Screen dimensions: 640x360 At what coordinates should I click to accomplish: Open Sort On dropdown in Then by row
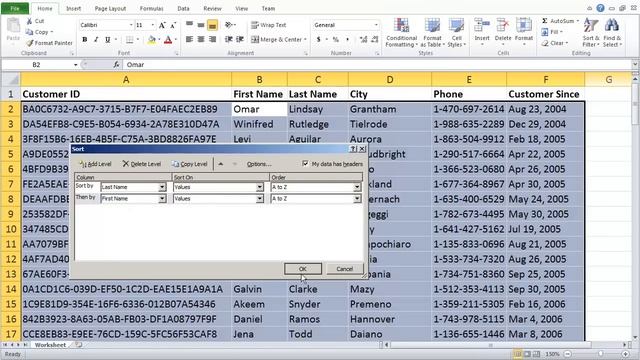tap(260, 198)
